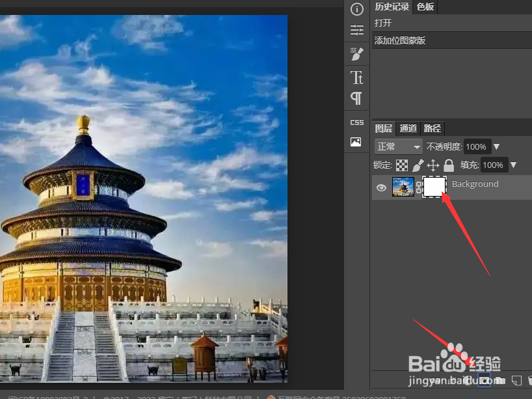Click the CSS panel icon
The image size is (532, 399).
356,122
